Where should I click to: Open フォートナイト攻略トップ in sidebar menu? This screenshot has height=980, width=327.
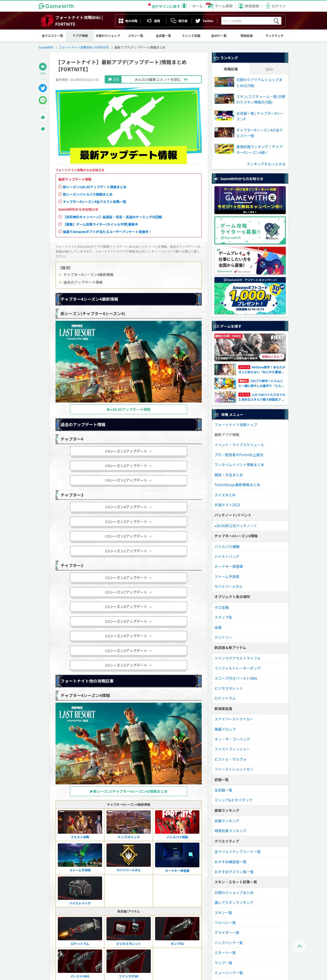click(x=236, y=425)
